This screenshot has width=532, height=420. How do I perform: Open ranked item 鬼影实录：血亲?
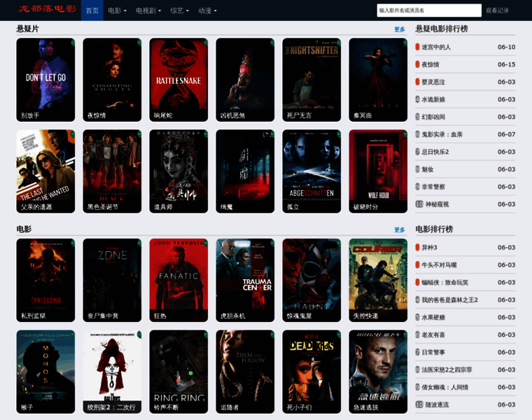442,134
